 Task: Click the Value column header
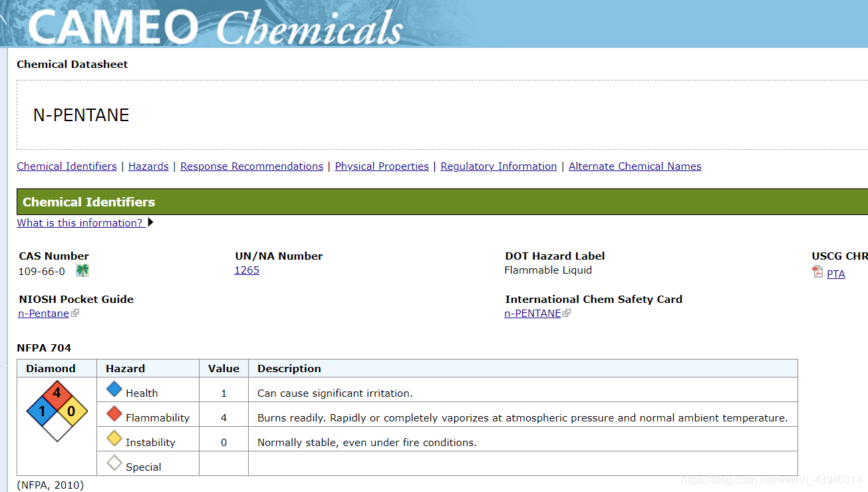click(x=223, y=369)
